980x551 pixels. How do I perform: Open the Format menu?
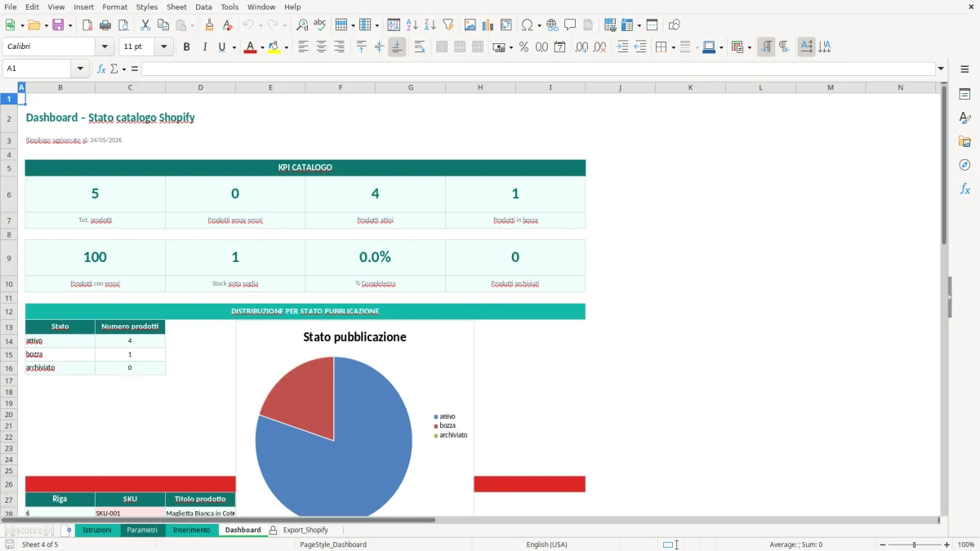click(115, 7)
